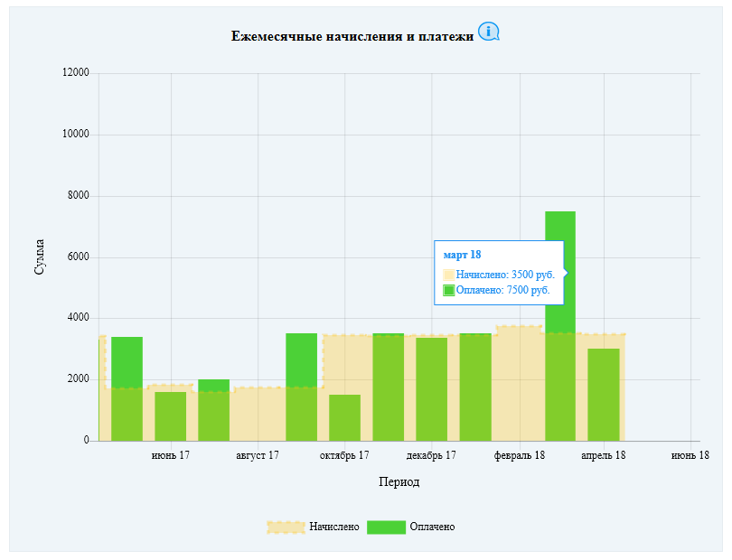Click the green Оплачено legend swatch
732x560 pixels.
click(386, 527)
